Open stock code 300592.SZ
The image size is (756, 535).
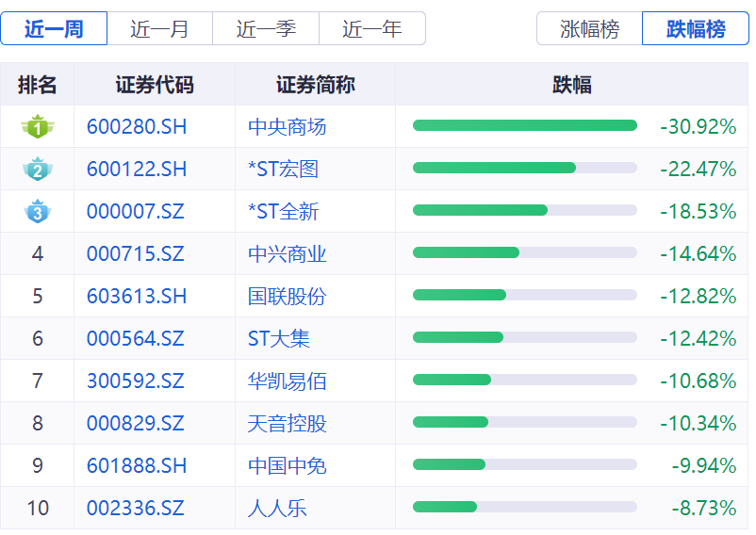[x=136, y=381]
